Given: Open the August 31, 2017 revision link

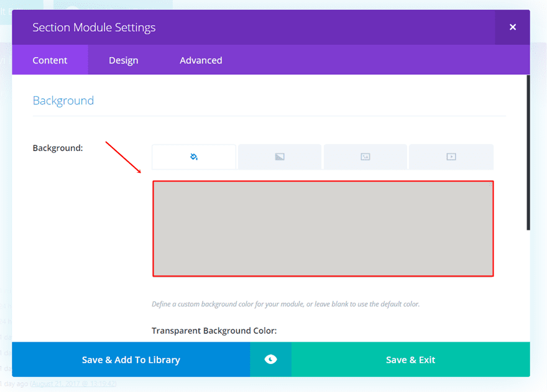Looking at the screenshot, I should [x=73, y=384].
